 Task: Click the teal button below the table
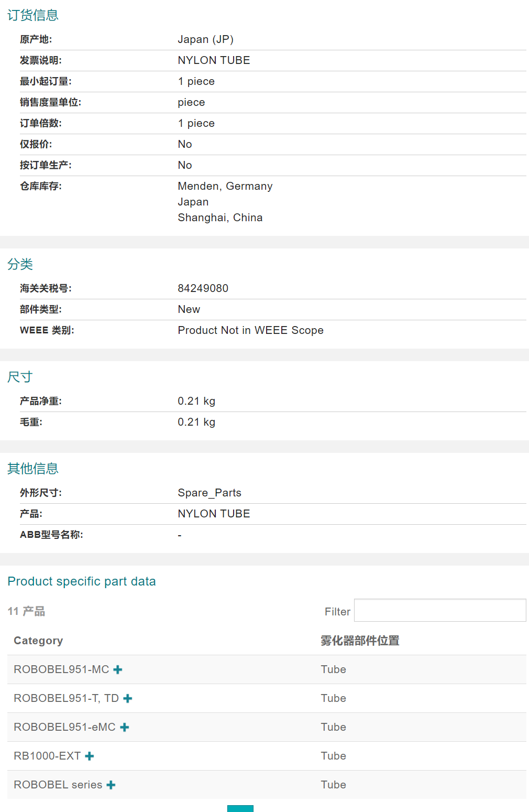click(240, 808)
